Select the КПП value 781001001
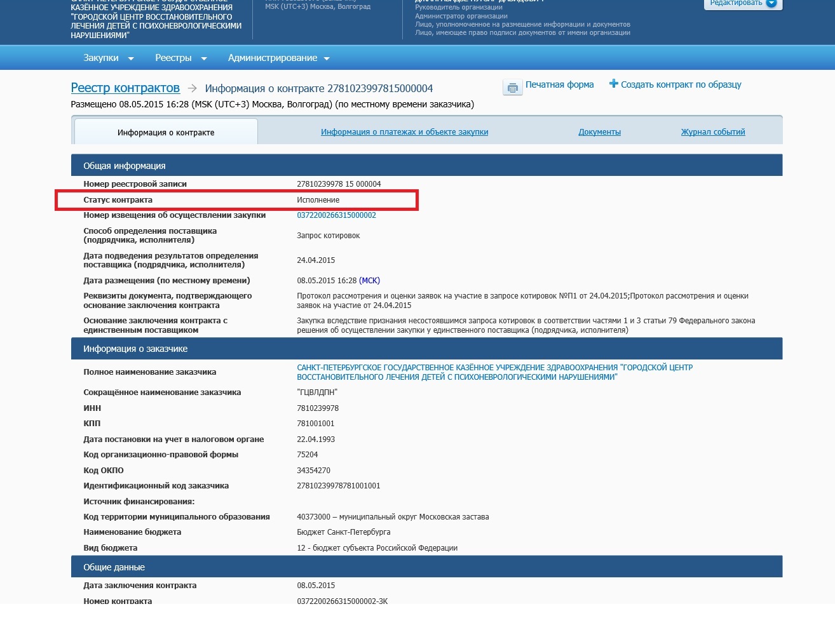Screen dimensions: 835x644 tap(315, 424)
